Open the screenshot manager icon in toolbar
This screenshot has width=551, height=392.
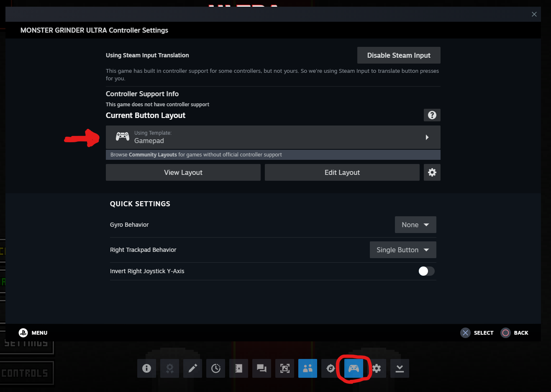click(x=284, y=369)
